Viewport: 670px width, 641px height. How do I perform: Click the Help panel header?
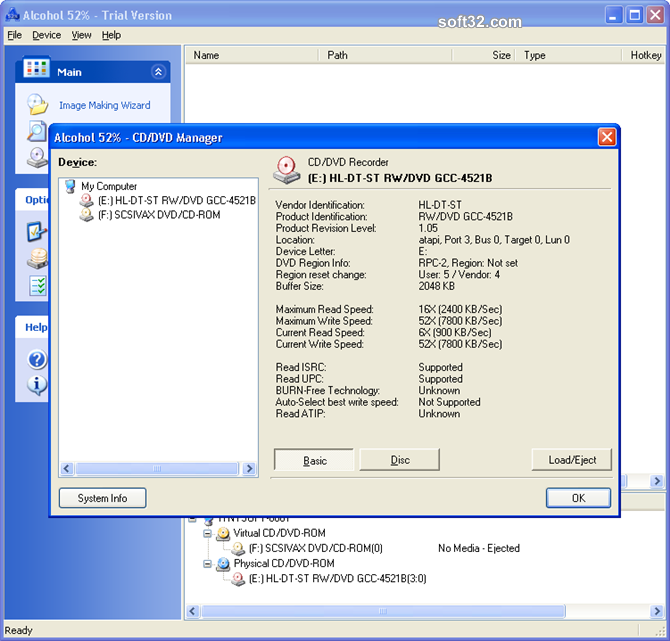tap(32, 327)
